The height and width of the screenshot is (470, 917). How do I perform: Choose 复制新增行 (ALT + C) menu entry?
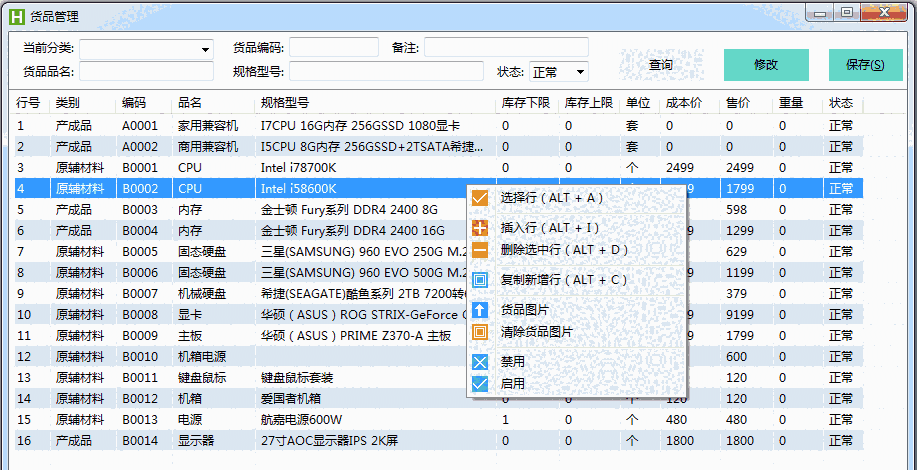pos(576,280)
